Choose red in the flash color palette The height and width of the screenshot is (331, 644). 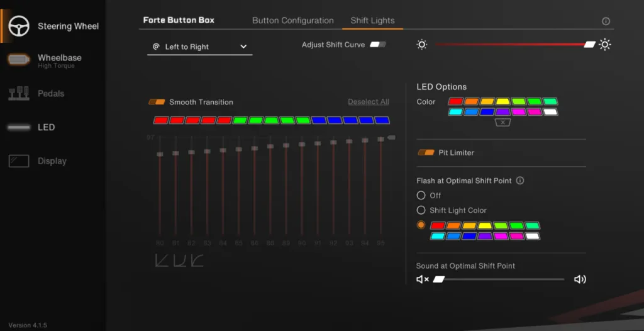click(x=438, y=226)
